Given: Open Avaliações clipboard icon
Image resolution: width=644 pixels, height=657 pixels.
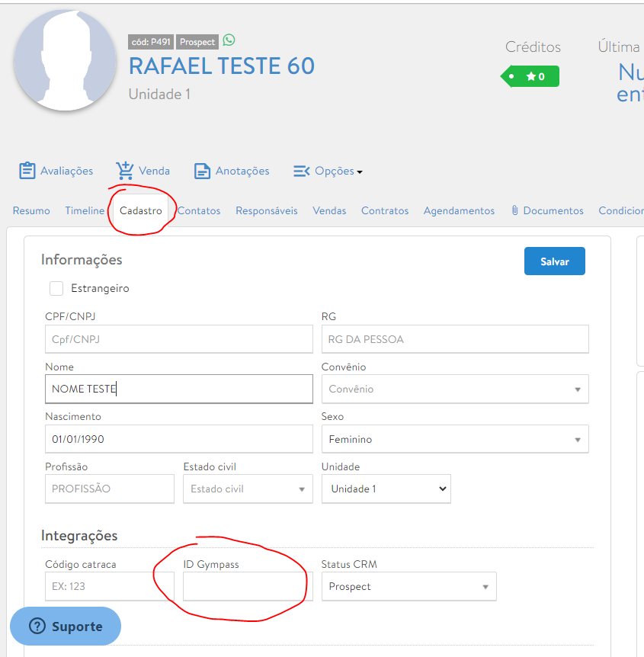Looking at the screenshot, I should (27, 171).
